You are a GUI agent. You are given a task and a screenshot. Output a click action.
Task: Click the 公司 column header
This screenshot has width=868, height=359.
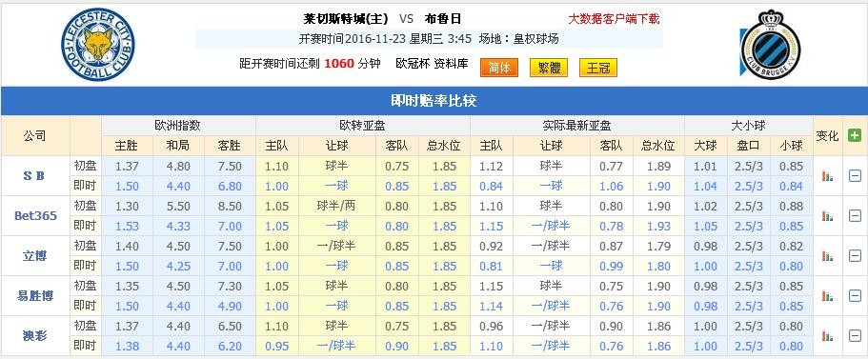pyautogui.click(x=35, y=135)
